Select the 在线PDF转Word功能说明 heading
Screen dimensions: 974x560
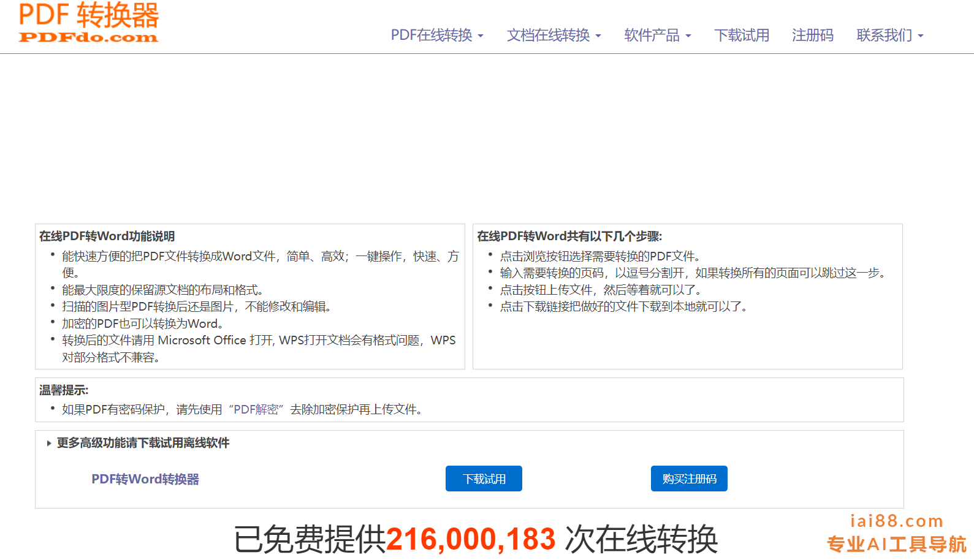[107, 236]
